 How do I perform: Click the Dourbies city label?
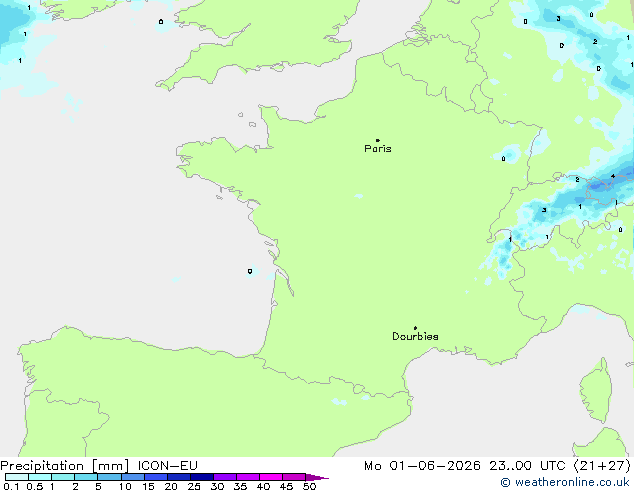[415, 336]
